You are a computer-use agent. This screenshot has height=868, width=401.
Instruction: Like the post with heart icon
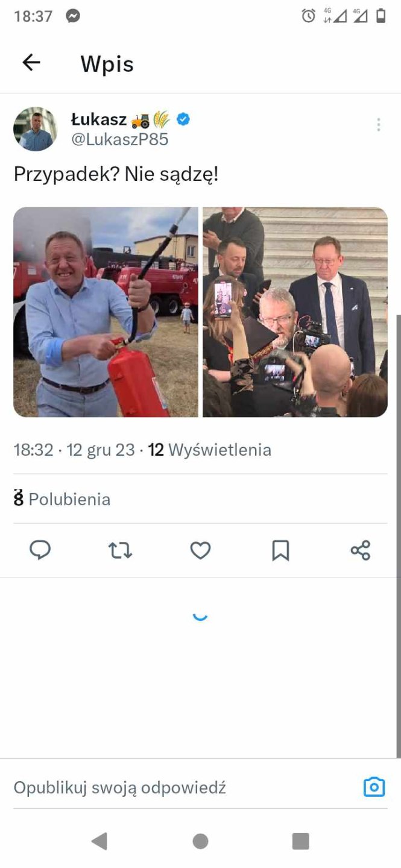[200, 550]
